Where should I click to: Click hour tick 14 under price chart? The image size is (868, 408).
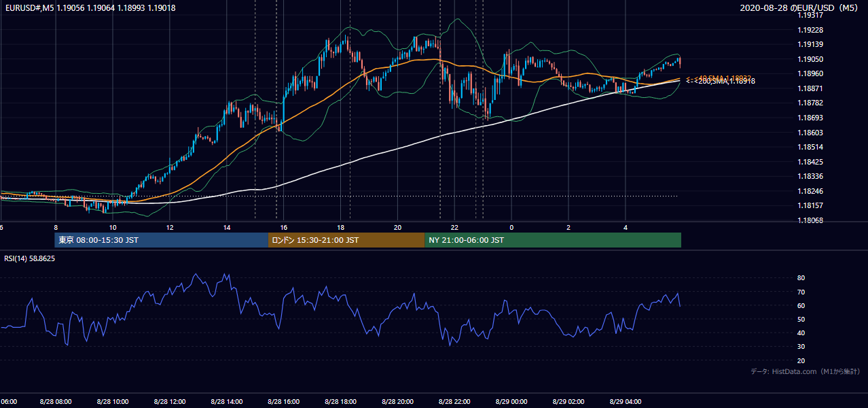click(x=227, y=227)
